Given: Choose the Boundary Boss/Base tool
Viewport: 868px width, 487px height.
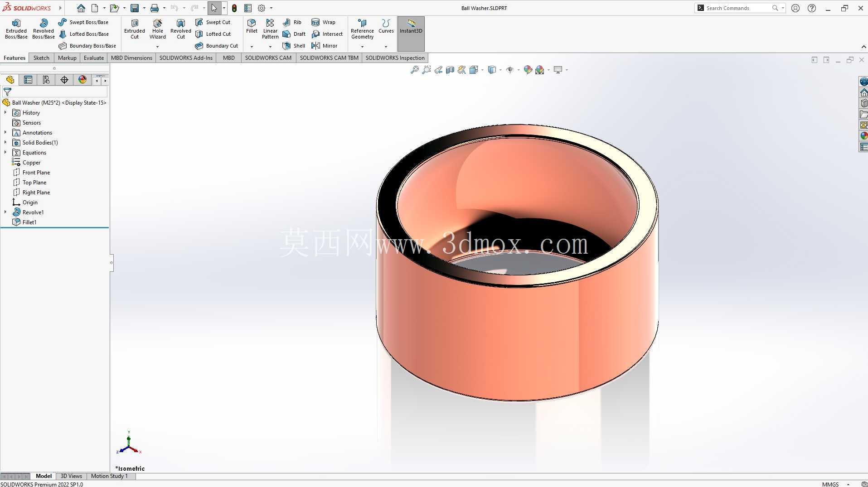Looking at the screenshot, I should (87, 46).
